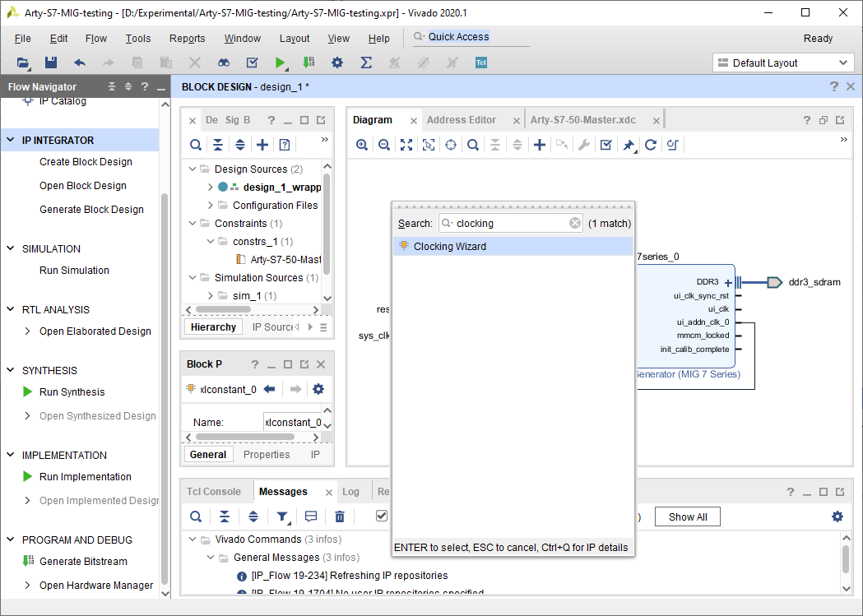Image resolution: width=863 pixels, height=616 pixels.
Task: Open the Tcl icon in main toolbar
Action: 481,63
